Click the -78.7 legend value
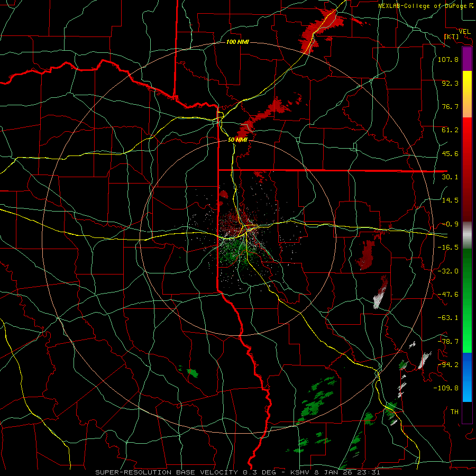 (x=448, y=342)
